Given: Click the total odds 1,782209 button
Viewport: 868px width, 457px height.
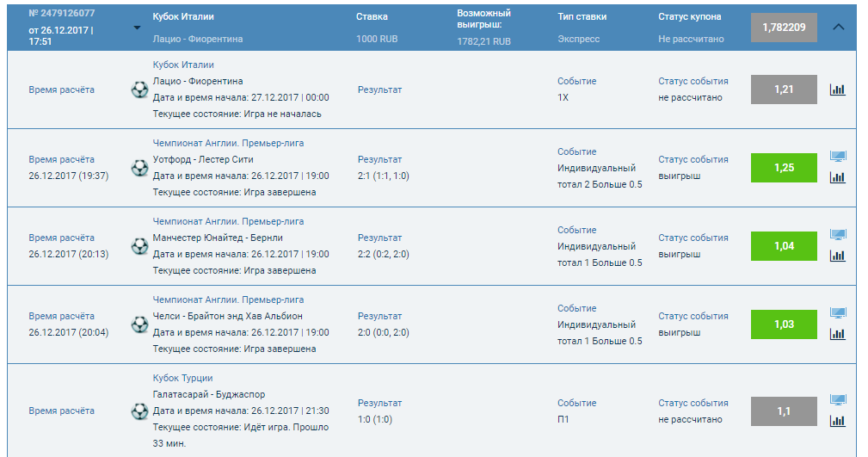Looking at the screenshot, I should (784, 28).
